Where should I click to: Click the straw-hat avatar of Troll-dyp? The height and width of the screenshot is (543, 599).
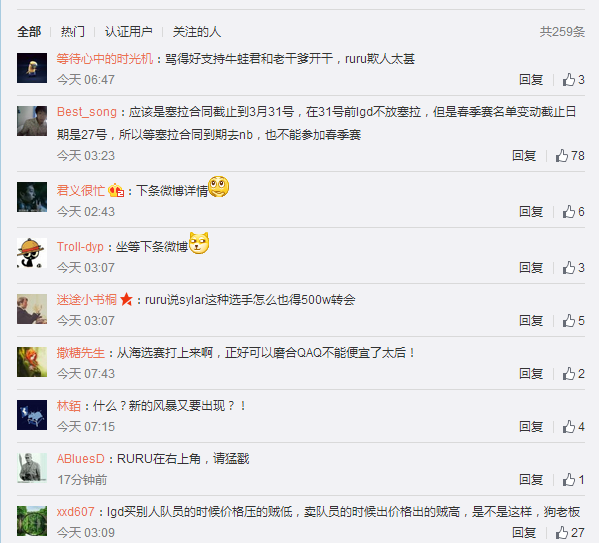click(x=32, y=253)
